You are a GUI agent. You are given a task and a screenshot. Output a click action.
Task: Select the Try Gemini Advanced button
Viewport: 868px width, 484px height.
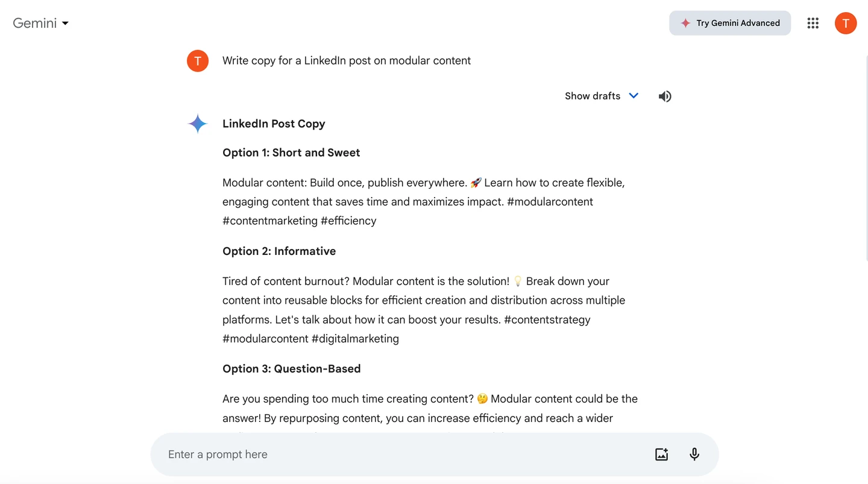tap(729, 23)
